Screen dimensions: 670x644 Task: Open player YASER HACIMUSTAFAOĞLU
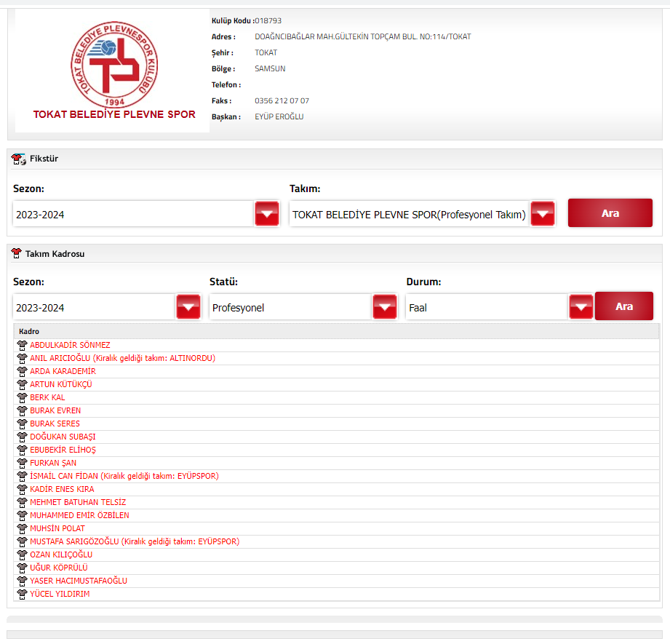coord(79,581)
